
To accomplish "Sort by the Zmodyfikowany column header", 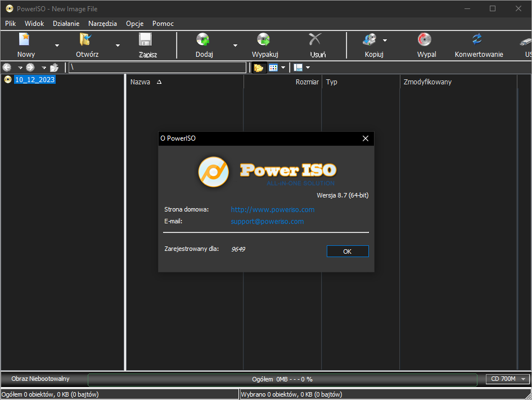I will (458, 82).
